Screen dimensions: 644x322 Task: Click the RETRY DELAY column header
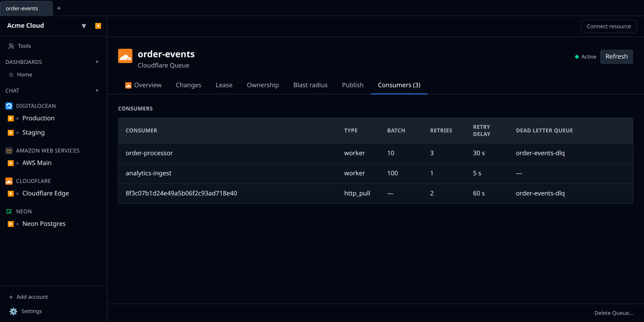481,131
